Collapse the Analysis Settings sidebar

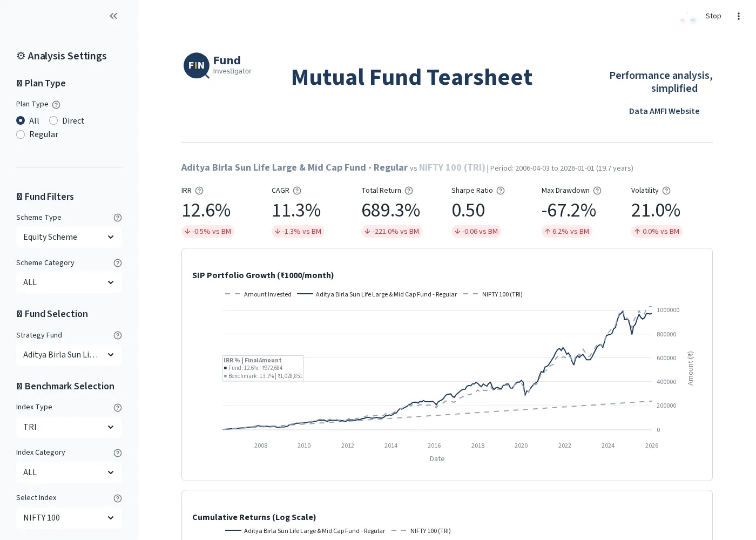point(113,16)
